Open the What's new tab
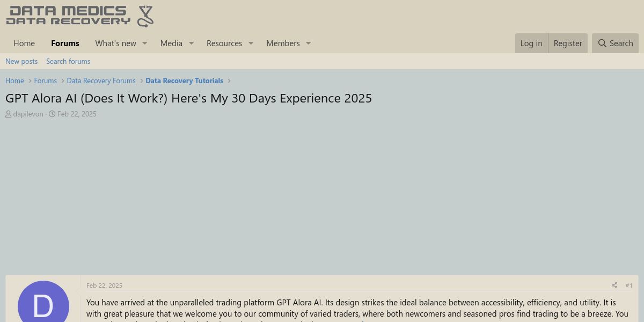The width and height of the screenshot is (644, 322). (x=116, y=43)
